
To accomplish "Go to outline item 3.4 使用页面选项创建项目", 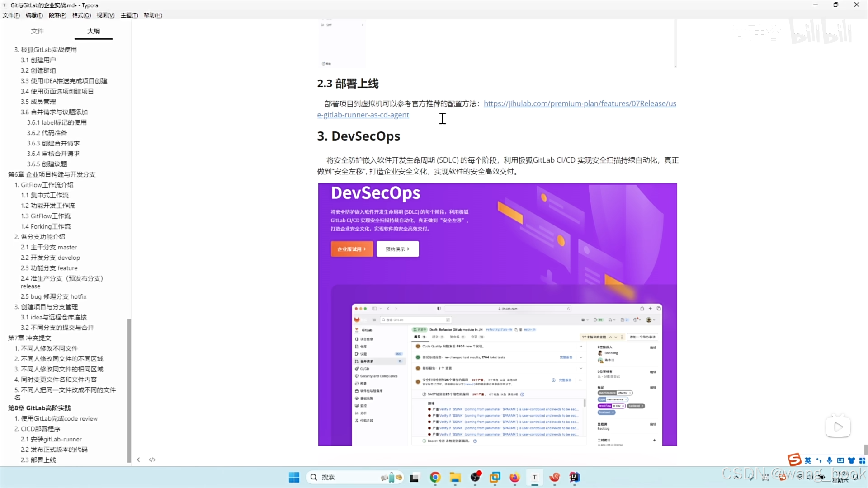I will pos(57,91).
